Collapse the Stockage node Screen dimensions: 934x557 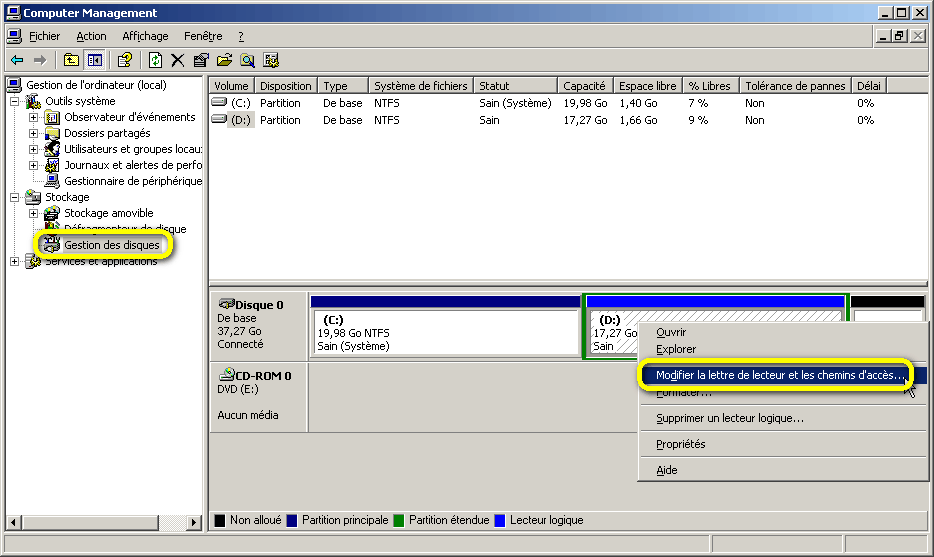(x=14, y=197)
